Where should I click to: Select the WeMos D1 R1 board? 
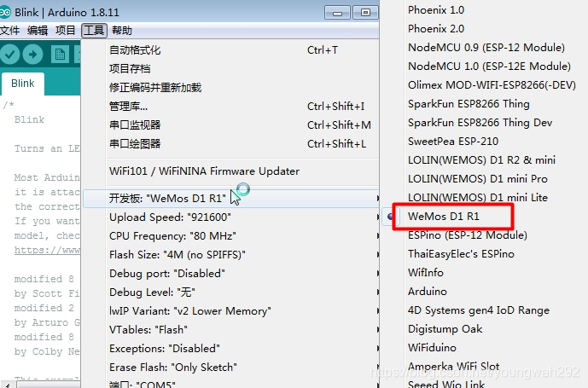tap(444, 217)
